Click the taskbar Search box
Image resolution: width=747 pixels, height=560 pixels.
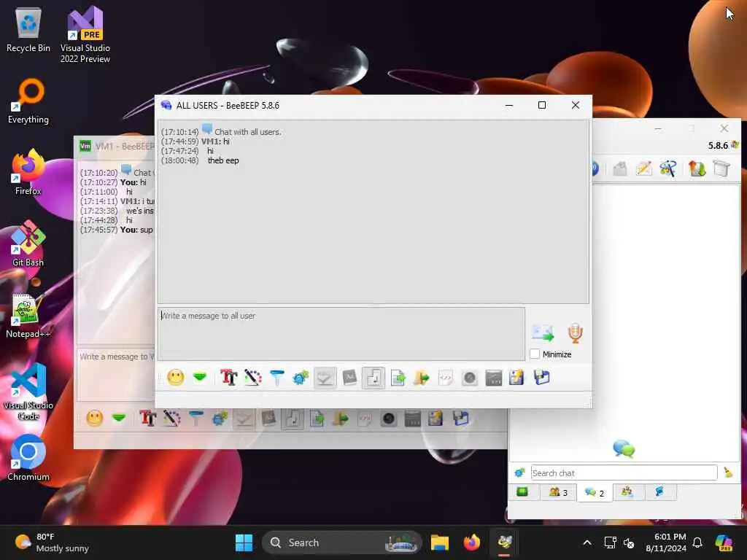coord(341,542)
